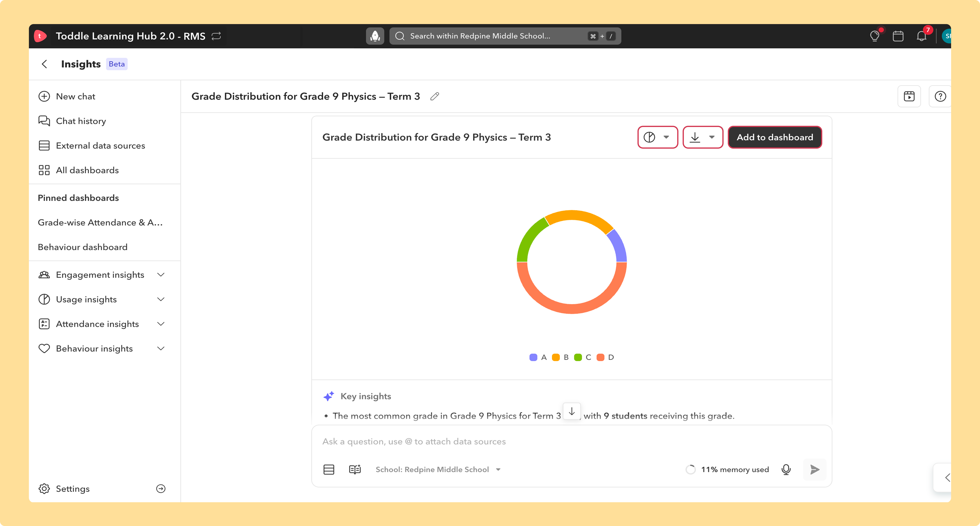This screenshot has height=526, width=980.
Task: Open Grade-wise Attendance pinned dashboard
Action: [100, 223]
